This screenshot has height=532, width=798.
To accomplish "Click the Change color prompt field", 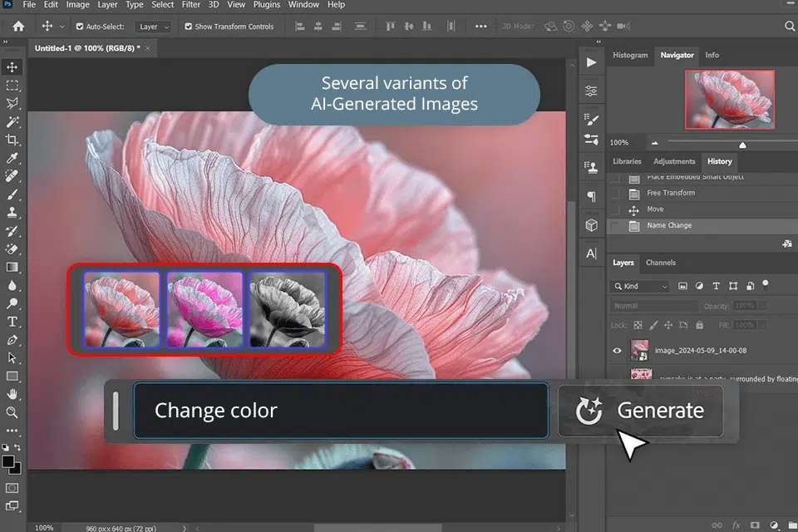I will pyautogui.click(x=341, y=410).
